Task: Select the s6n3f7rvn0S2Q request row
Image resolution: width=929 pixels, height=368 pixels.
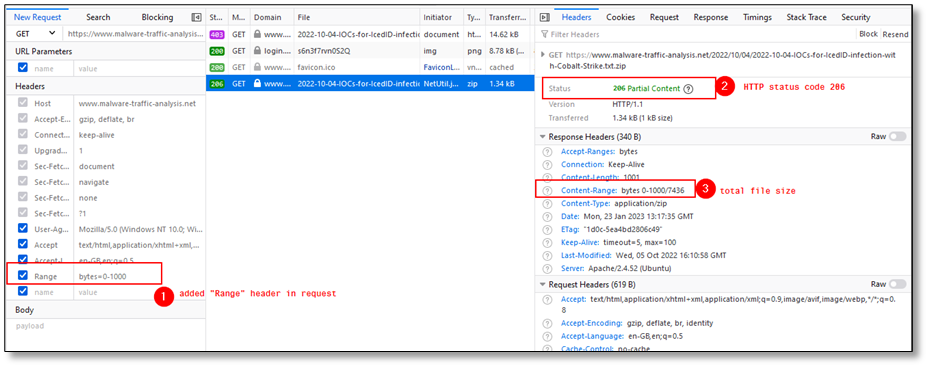Action: 370,51
